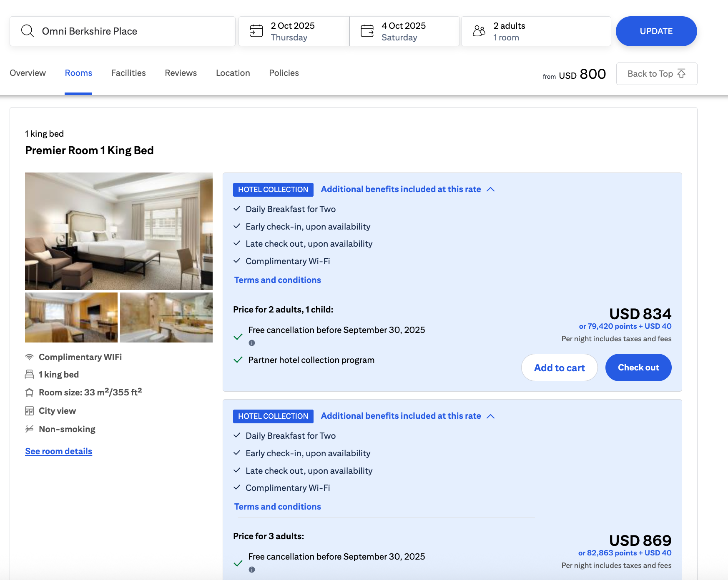Switch to the Facilities tab

point(128,73)
